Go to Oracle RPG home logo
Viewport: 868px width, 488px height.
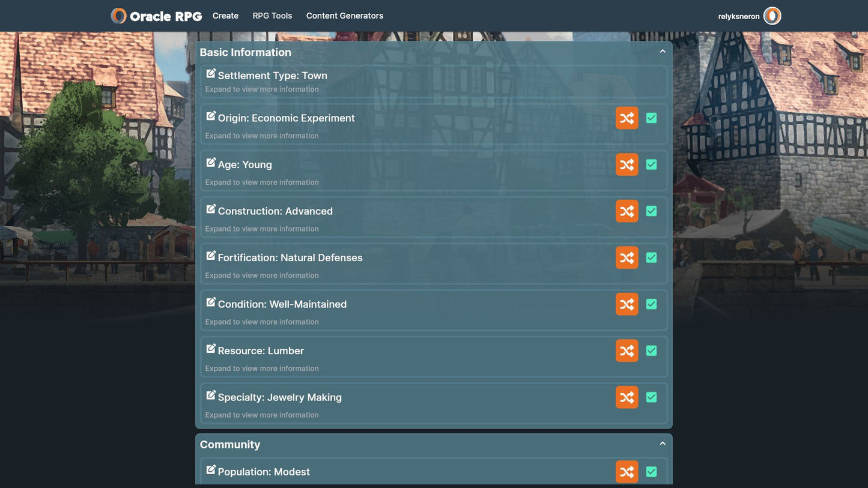[157, 16]
